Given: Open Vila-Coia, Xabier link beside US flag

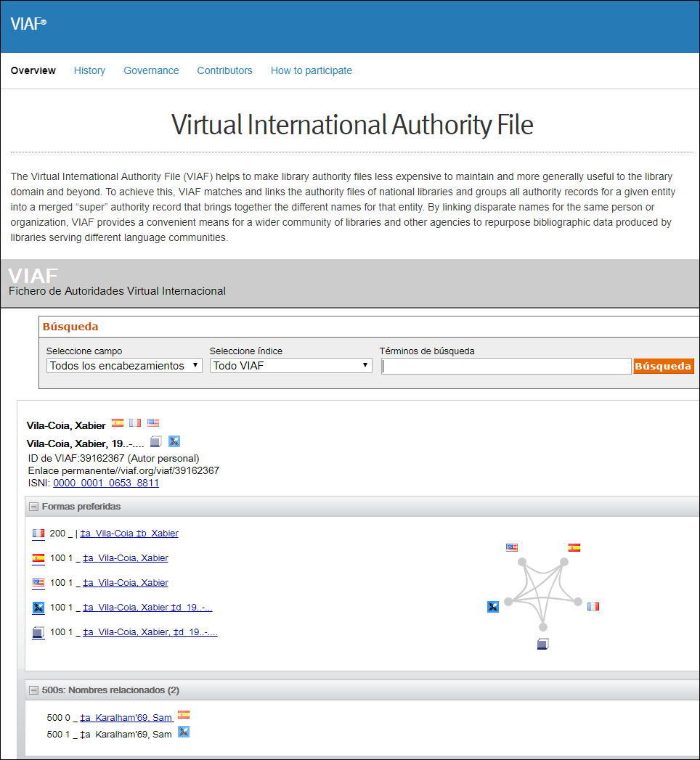Looking at the screenshot, I should pyautogui.click(x=126, y=583).
